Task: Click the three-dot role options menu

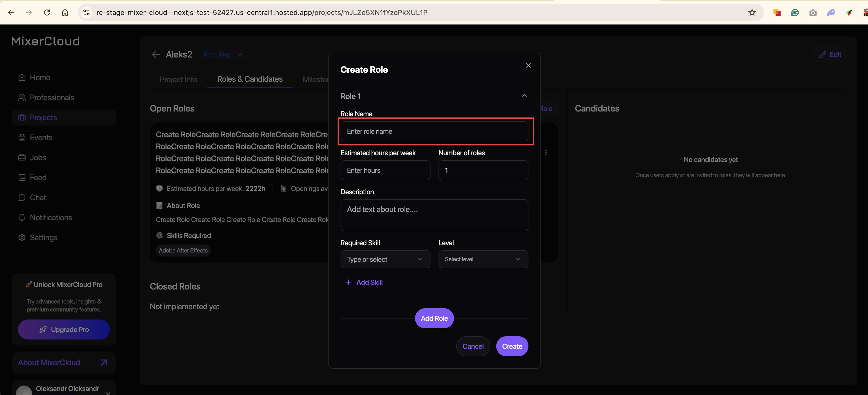Action: pyautogui.click(x=545, y=153)
